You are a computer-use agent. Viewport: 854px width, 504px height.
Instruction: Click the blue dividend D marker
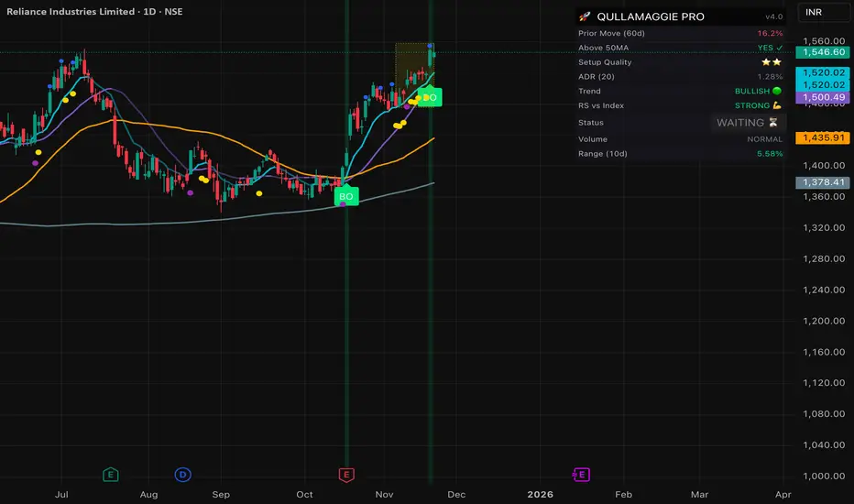point(182,475)
